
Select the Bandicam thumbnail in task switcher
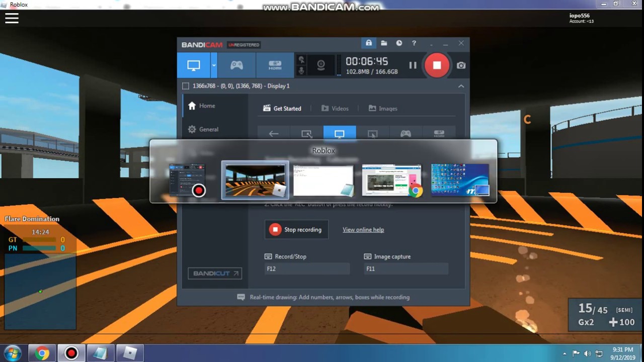[187, 180]
